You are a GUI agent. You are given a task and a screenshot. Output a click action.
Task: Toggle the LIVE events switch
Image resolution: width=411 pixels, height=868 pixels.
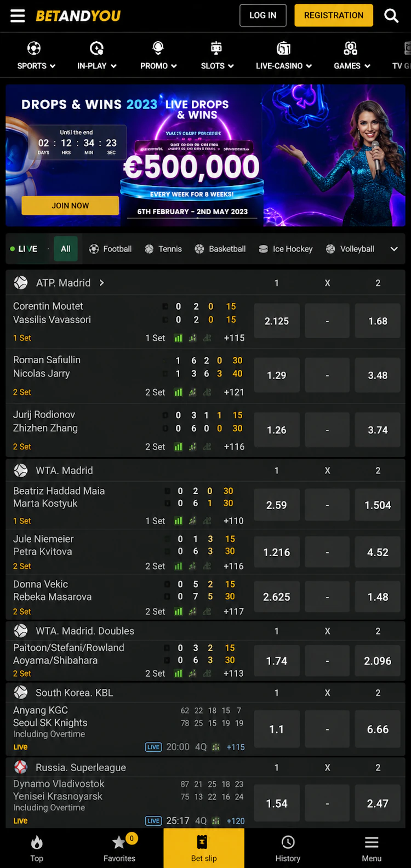tap(25, 249)
